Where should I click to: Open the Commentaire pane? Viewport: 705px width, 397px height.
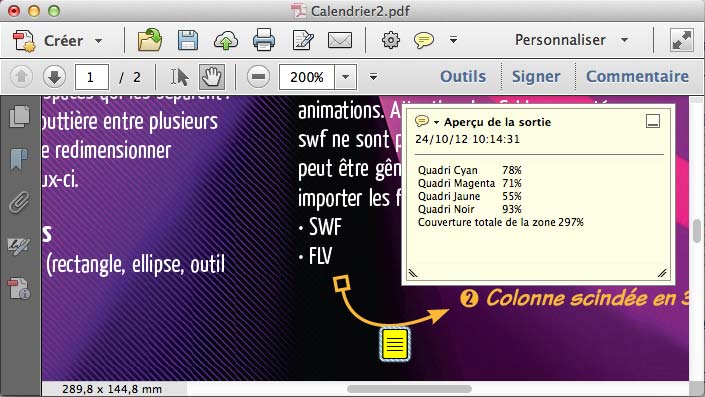[637, 76]
